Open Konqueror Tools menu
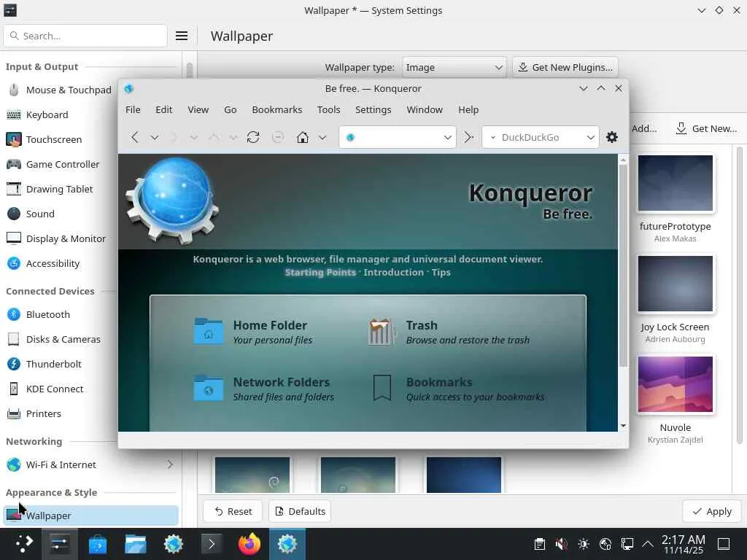Screen dimensions: 747x560 (329, 110)
